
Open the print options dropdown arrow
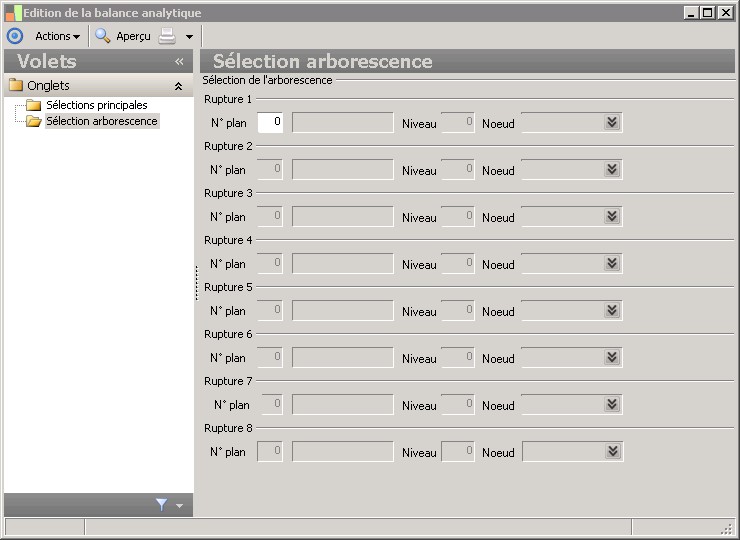coord(189,36)
